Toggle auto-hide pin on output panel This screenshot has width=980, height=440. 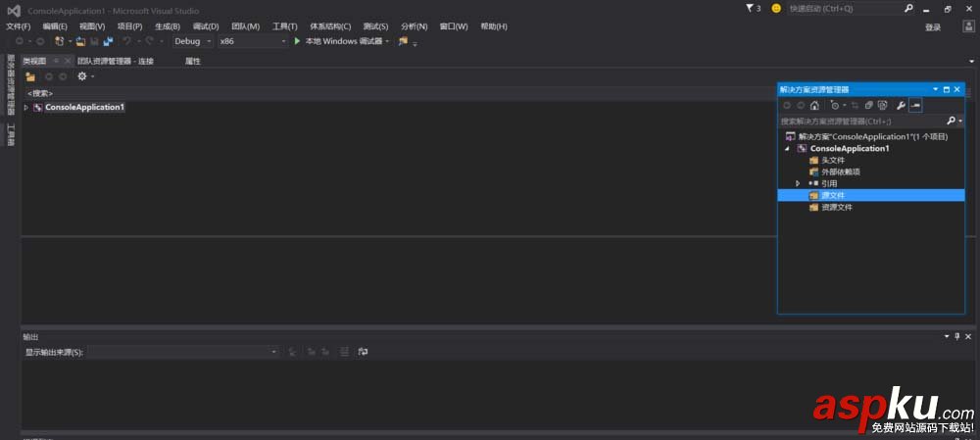pos(956,336)
